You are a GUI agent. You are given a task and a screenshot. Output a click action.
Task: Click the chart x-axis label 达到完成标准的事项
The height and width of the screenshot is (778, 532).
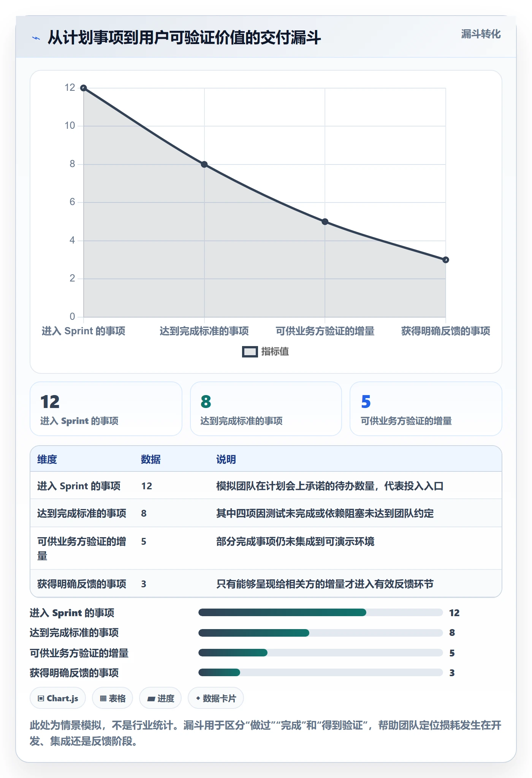point(204,331)
